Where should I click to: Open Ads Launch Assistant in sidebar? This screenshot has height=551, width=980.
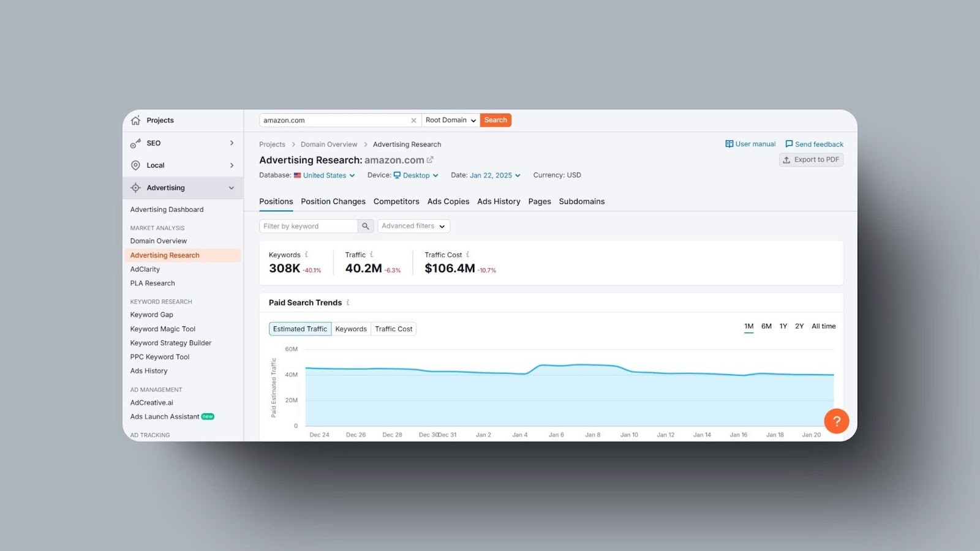coord(165,417)
